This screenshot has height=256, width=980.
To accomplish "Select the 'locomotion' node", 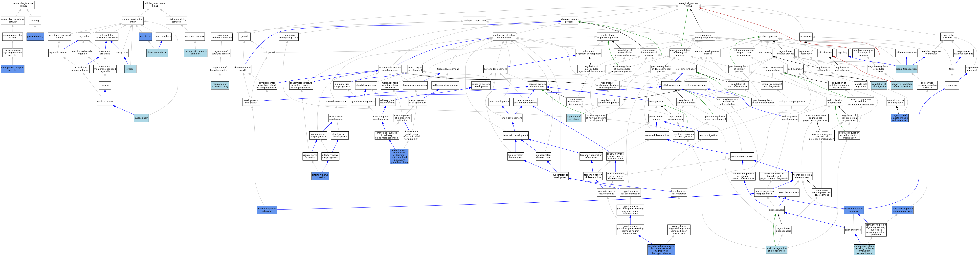I will [806, 37].
